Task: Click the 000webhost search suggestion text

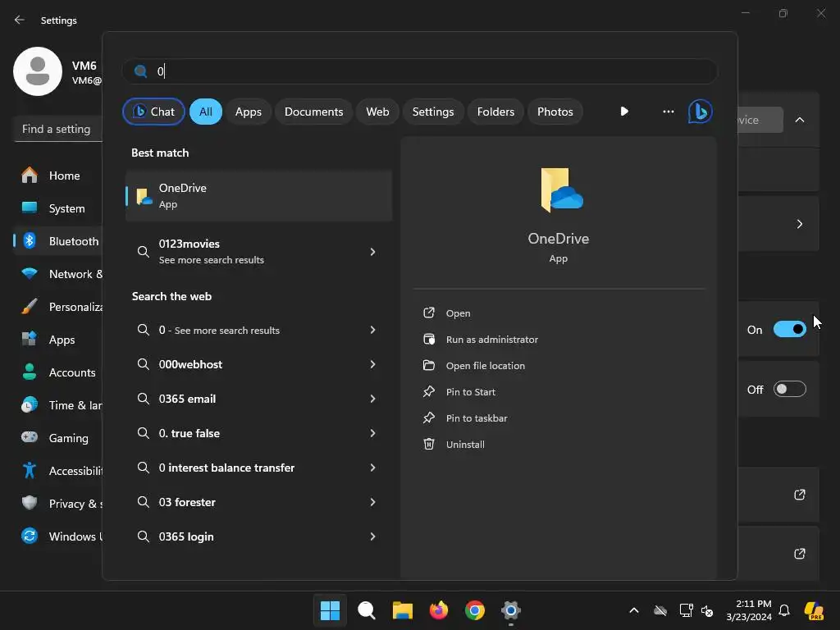Action: pyautogui.click(x=190, y=364)
